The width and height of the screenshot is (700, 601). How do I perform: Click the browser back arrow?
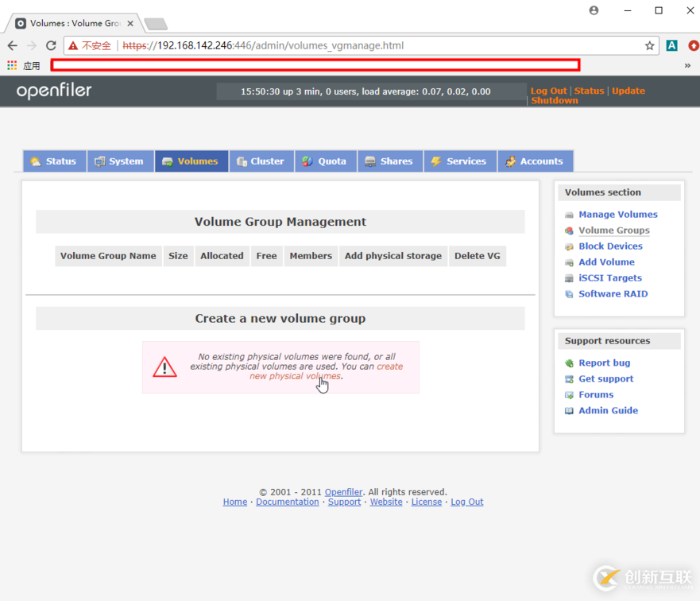13,46
